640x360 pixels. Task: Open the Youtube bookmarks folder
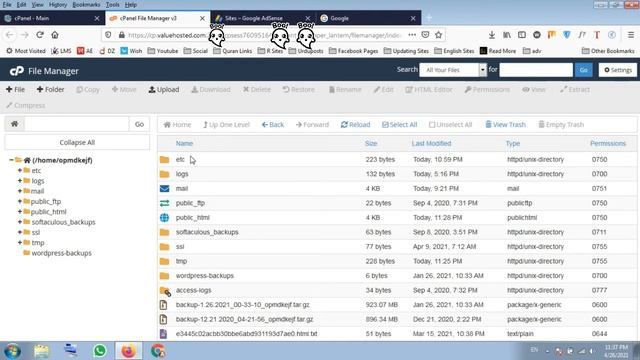point(162,51)
